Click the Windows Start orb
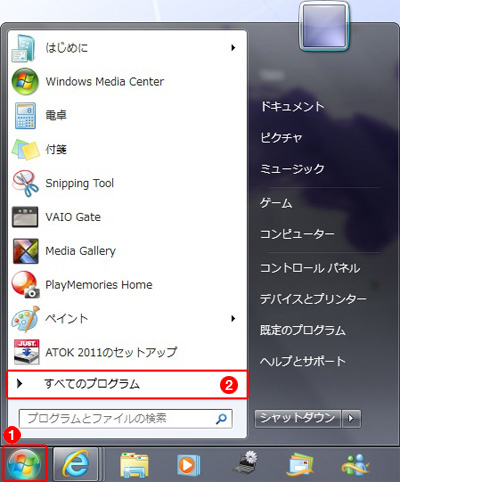Viewport: 500px width, 482px height. point(24,464)
